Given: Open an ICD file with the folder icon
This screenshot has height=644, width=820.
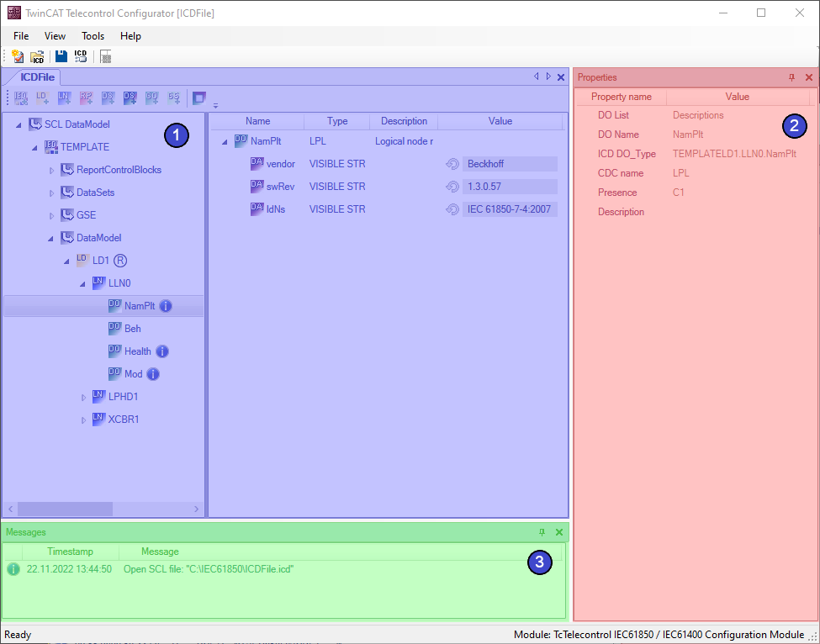Looking at the screenshot, I should point(37,56).
